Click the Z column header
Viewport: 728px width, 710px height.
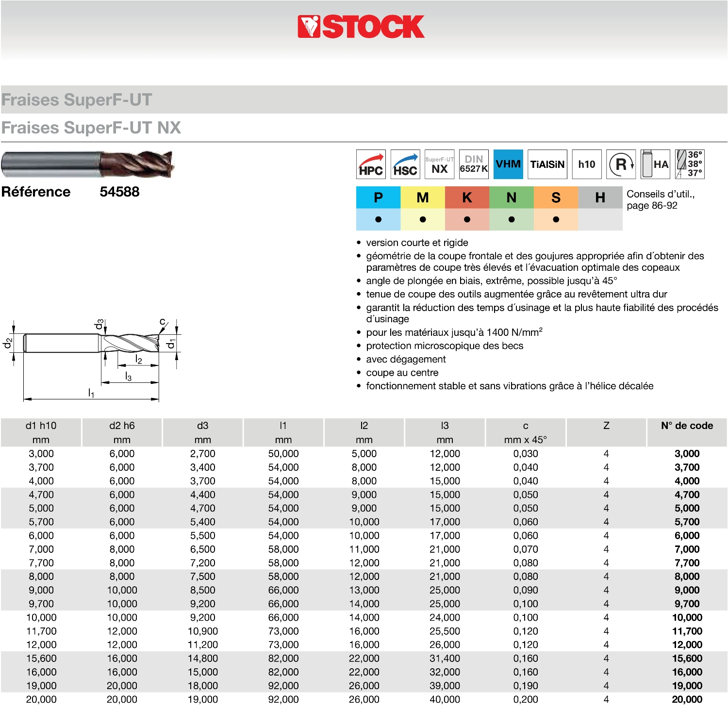point(606,432)
